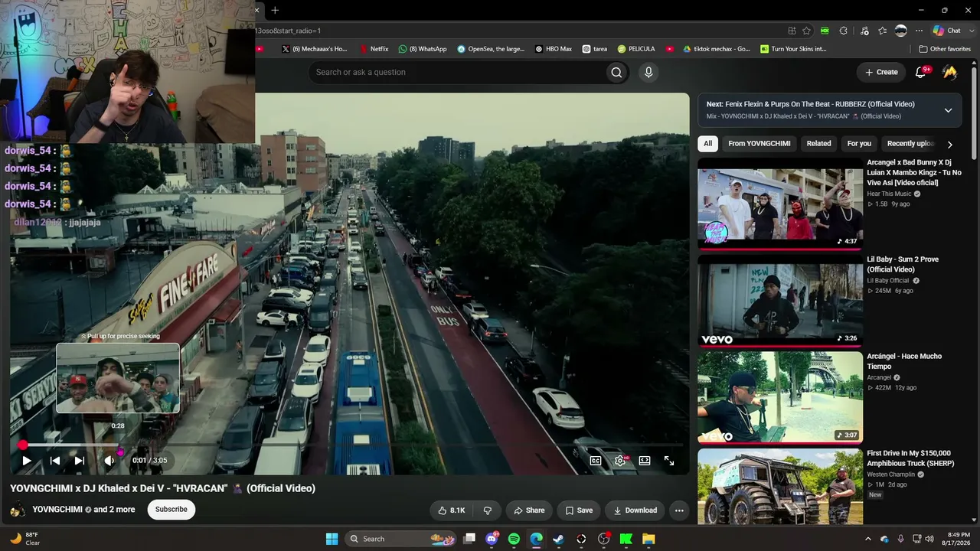980x551 pixels.
Task: Play the HVRACAN video
Action: (27, 461)
